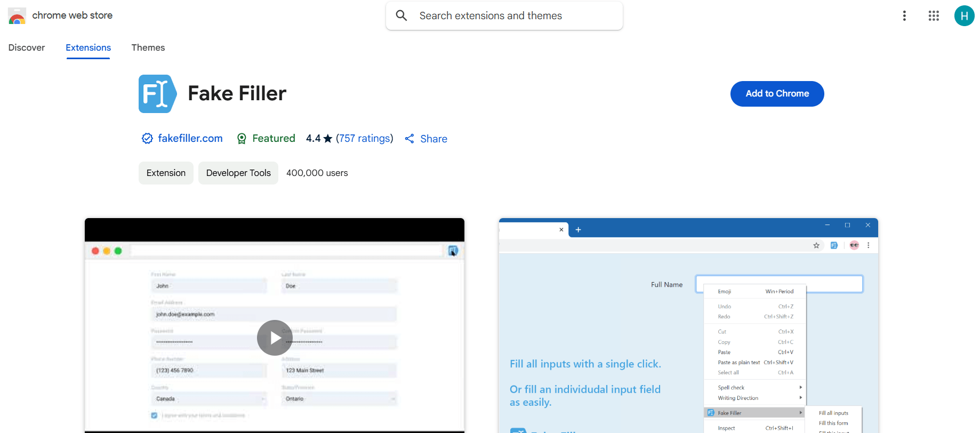The height and width of the screenshot is (433, 980).
Task: Click the verified publisher badge icon
Action: coord(147,139)
